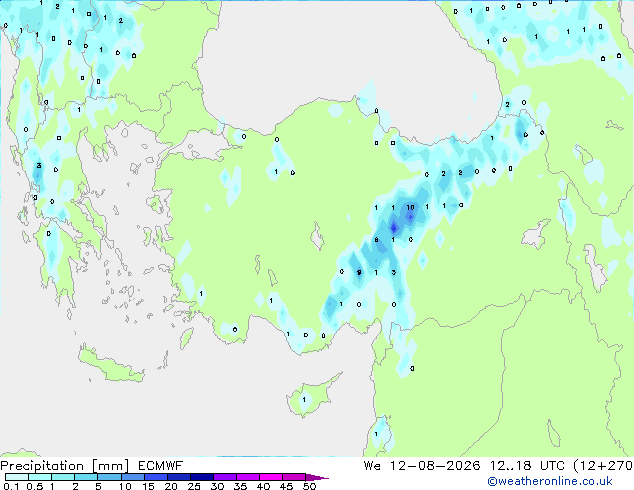
Task: Click the '3' value on Albania's coast
Action: 39,165
